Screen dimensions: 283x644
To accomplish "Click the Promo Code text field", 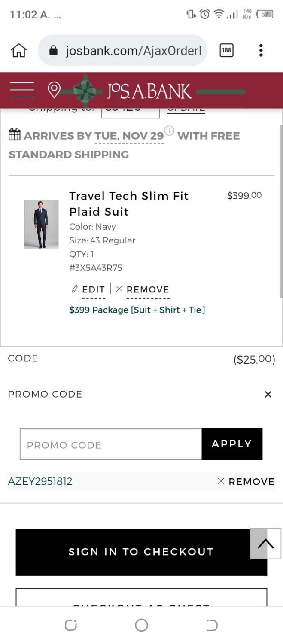I will pyautogui.click(x=111, y=444).
